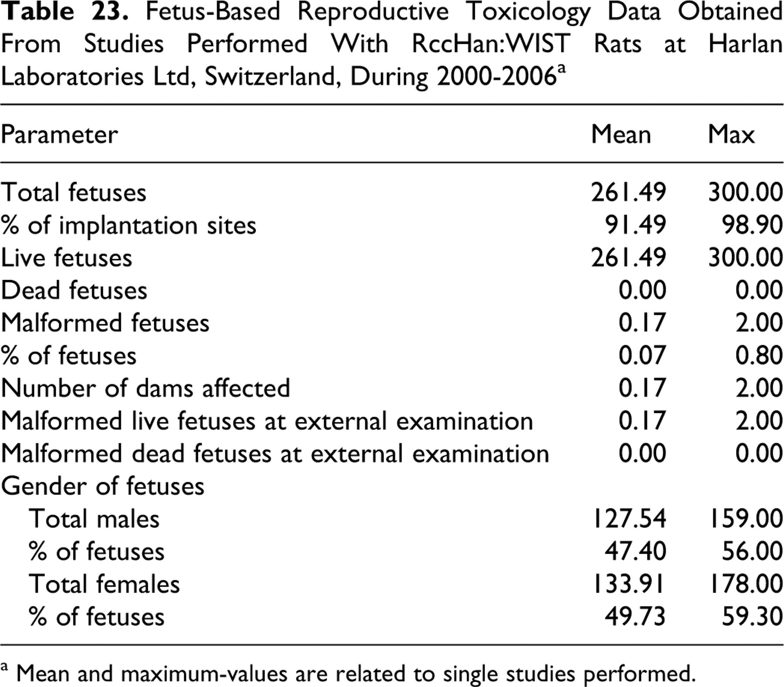Click the Mean column header
Screen dimensions: 784x687
[621, 134]
